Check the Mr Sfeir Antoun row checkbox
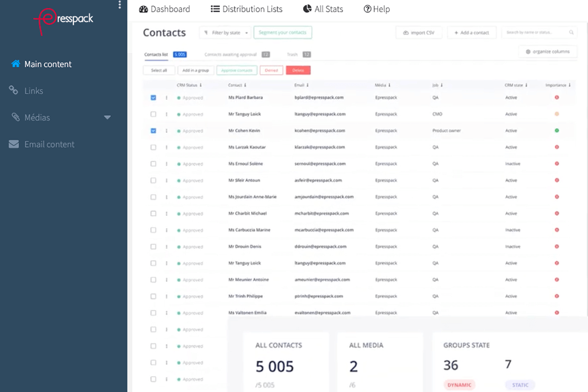This screenshot has width=588, height=392. (x=153, y=181)
